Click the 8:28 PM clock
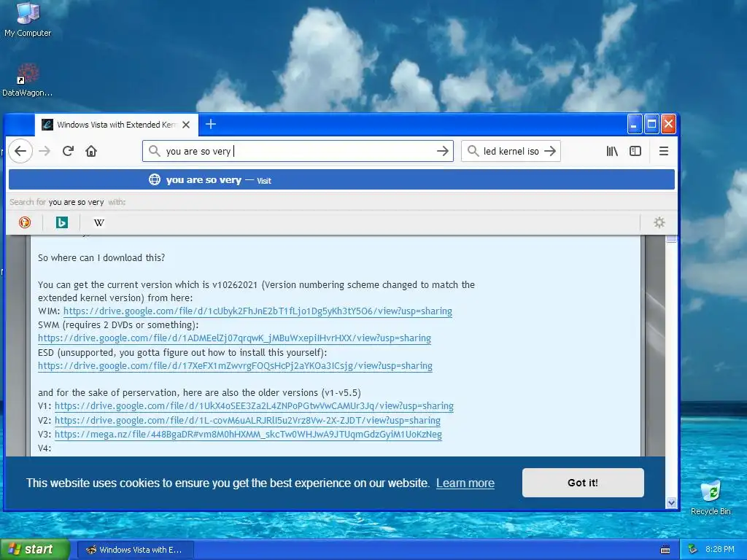The width and height of the screenshot is (747, 560). [719, 550]
